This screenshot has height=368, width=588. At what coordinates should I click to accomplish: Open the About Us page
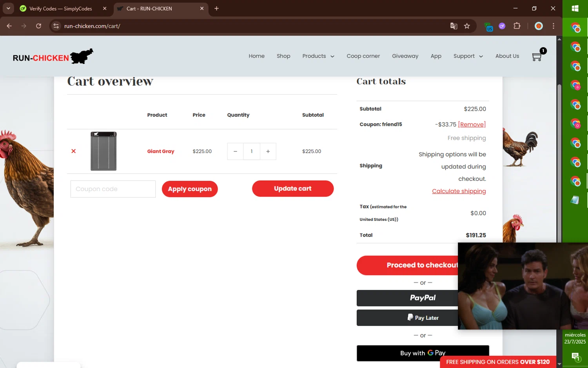(x=507, y=56)
